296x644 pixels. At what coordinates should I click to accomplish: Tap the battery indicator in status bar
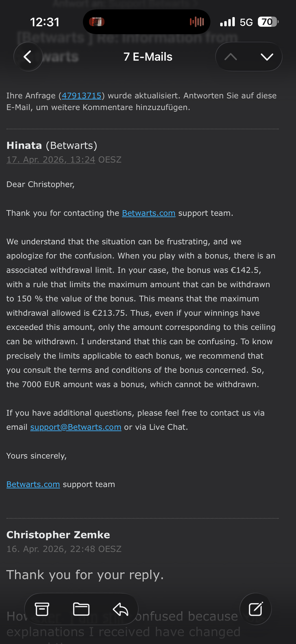[268, 22]
